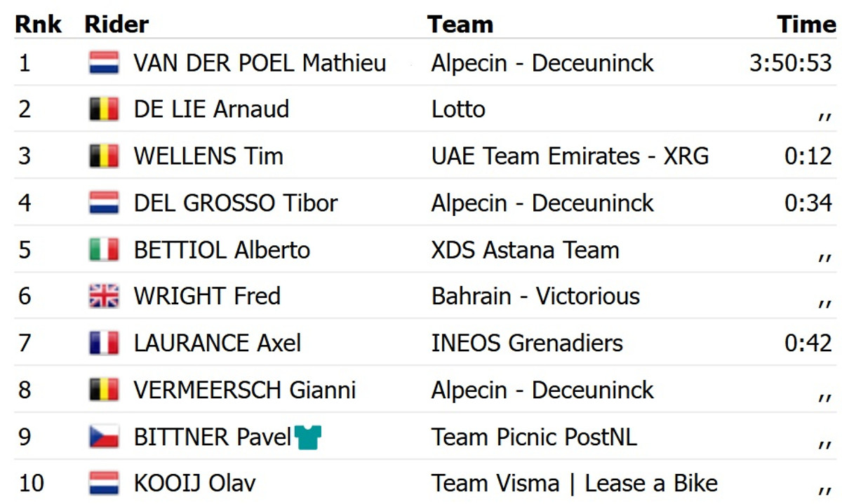Open VAN DER POEL Mathieu rider page

pos(260,63)
